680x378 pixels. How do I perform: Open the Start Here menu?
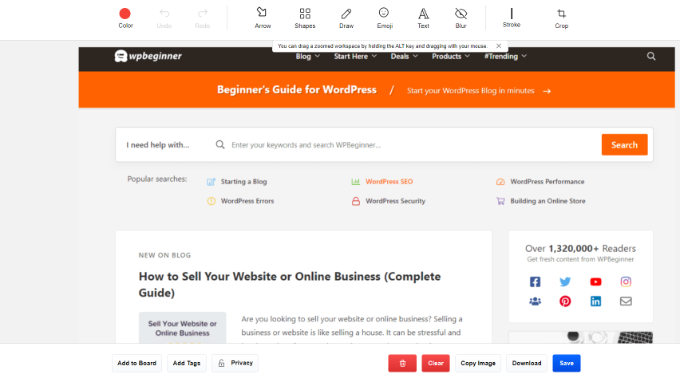pyautogui.click(x=355, y=56)
